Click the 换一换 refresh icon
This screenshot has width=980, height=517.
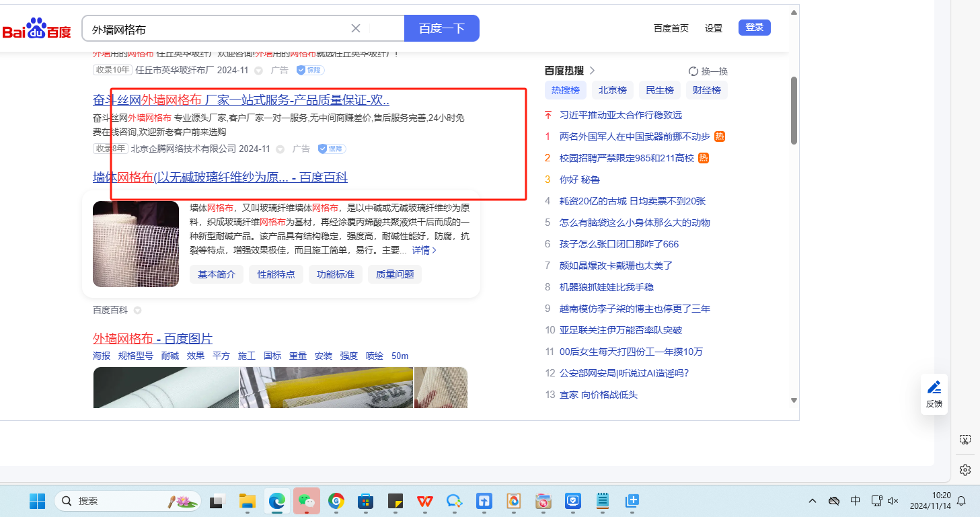(x=693, y=71)
